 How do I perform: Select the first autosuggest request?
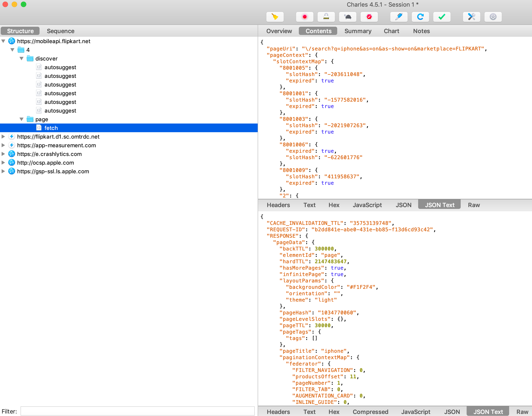pyautogui.click(x=60, y=67)
